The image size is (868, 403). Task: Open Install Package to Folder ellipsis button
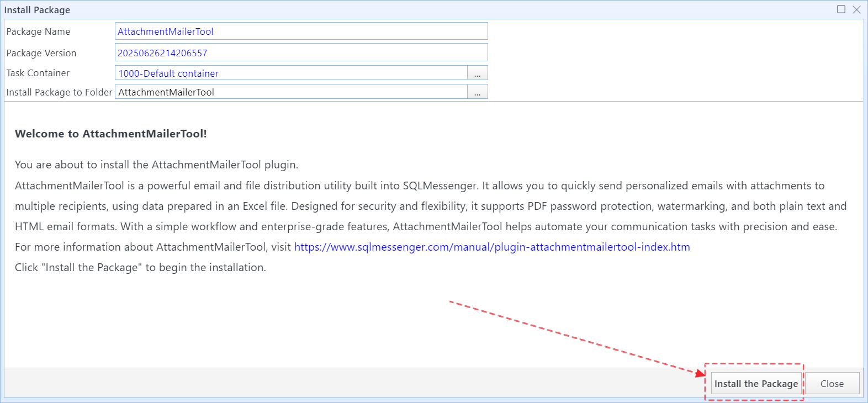[x=478, y=92]
